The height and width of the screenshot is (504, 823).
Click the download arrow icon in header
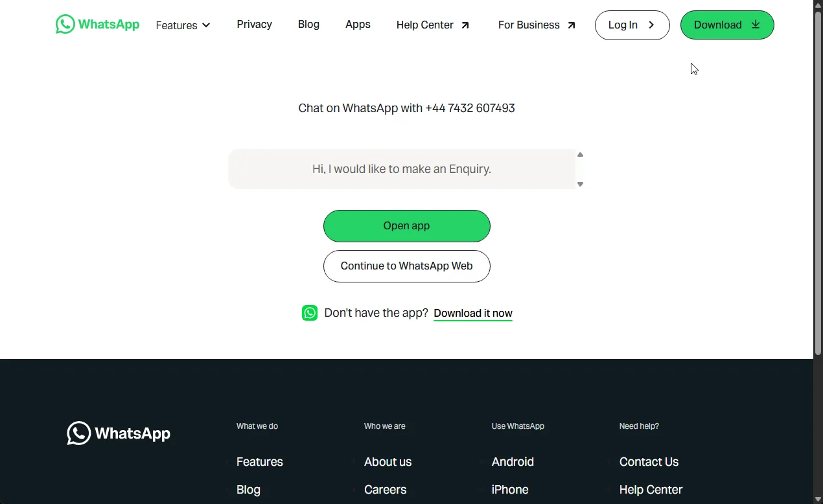[x=756, y=25]
